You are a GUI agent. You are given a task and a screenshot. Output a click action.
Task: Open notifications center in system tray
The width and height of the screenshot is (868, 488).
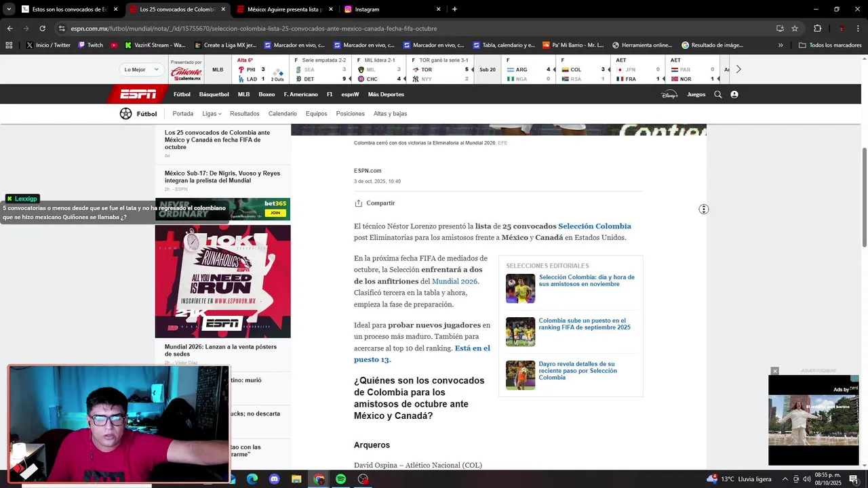tap(854, 479)
